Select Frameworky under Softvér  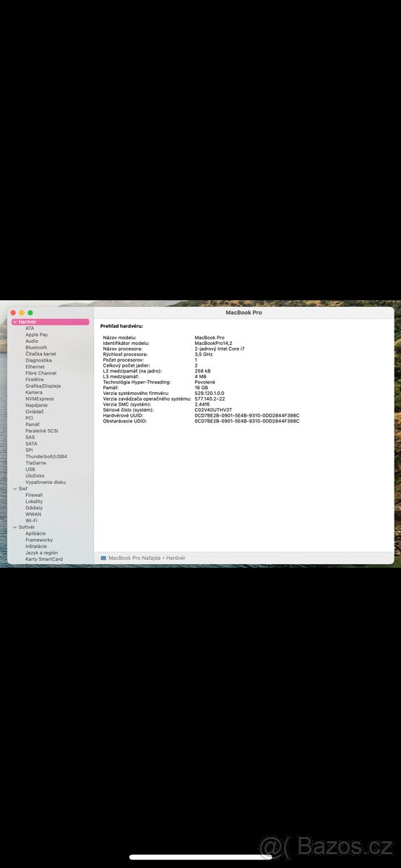(39, 540)
